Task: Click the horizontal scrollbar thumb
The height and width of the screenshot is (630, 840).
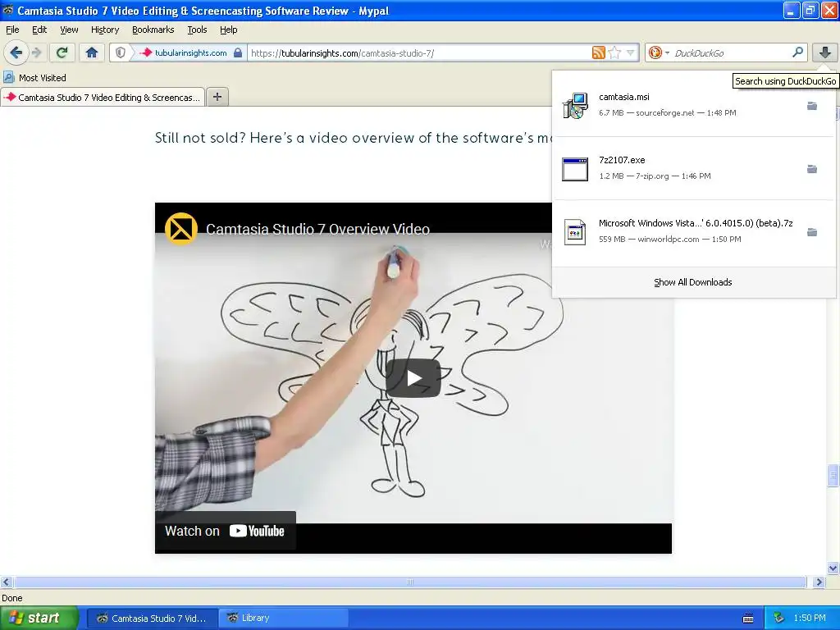Action: [410, 582]
